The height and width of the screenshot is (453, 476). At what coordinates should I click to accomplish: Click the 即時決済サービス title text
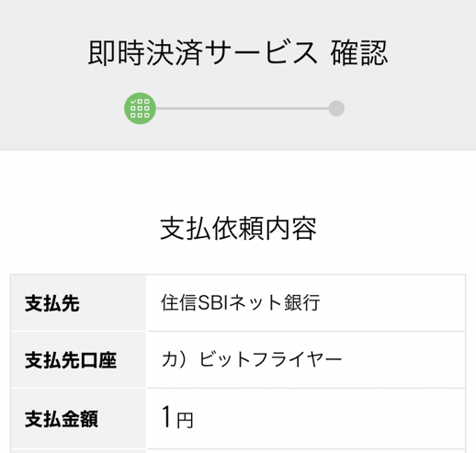click(202, 53)
